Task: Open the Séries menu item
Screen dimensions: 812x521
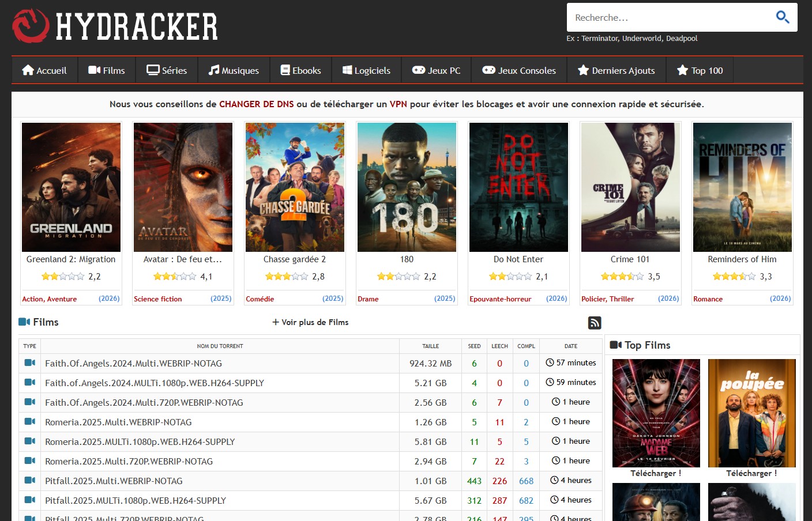Action: pyautogui.click(x=167, y=70)
